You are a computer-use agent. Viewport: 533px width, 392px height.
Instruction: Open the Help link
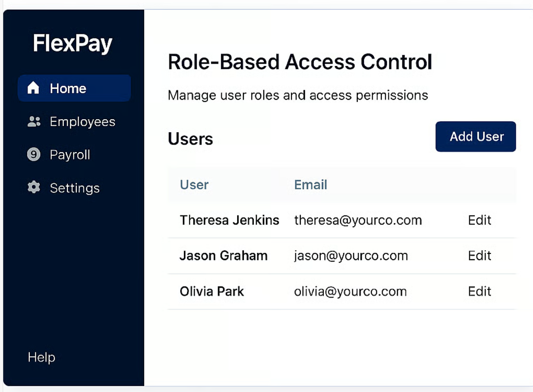[x=42, y=357]
